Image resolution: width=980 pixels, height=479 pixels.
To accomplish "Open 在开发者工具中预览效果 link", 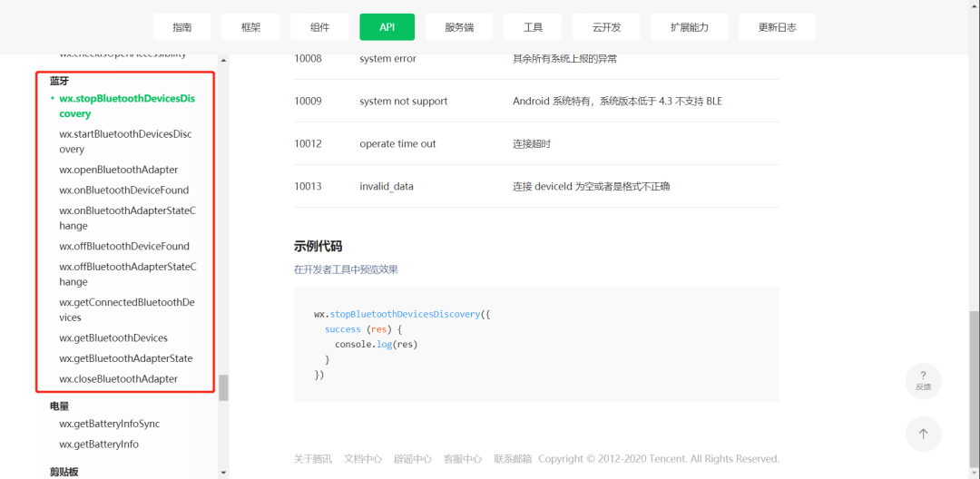I will click(x=346, y=269).
